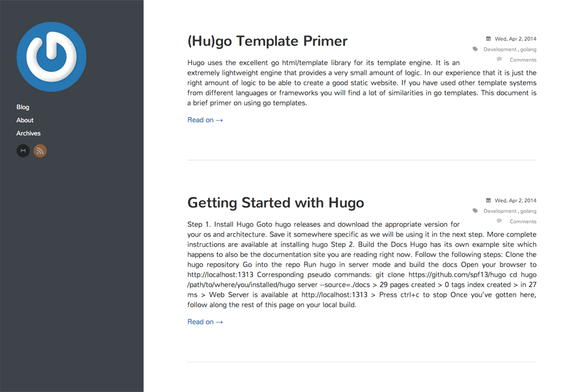Select golang tag on Getting Started post

(x=528, y=211)
